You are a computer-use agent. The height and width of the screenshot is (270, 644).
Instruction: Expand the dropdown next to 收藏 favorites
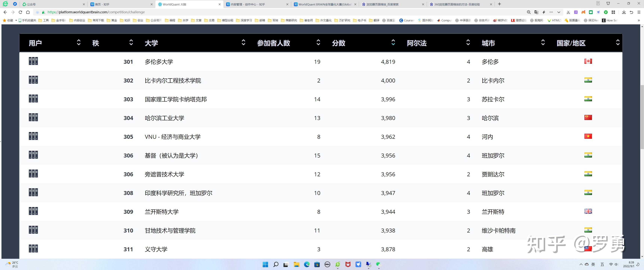[x=16, y=20]
